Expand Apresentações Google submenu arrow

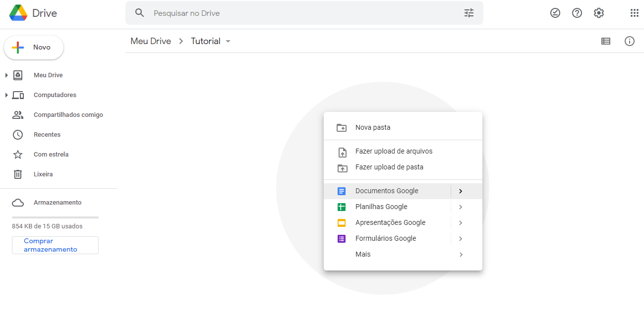click(461, 222)
